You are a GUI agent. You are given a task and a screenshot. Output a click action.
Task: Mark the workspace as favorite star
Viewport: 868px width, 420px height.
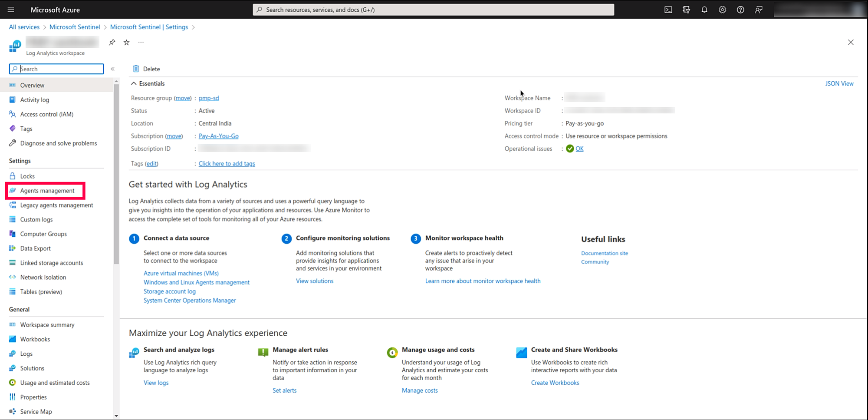126,42
